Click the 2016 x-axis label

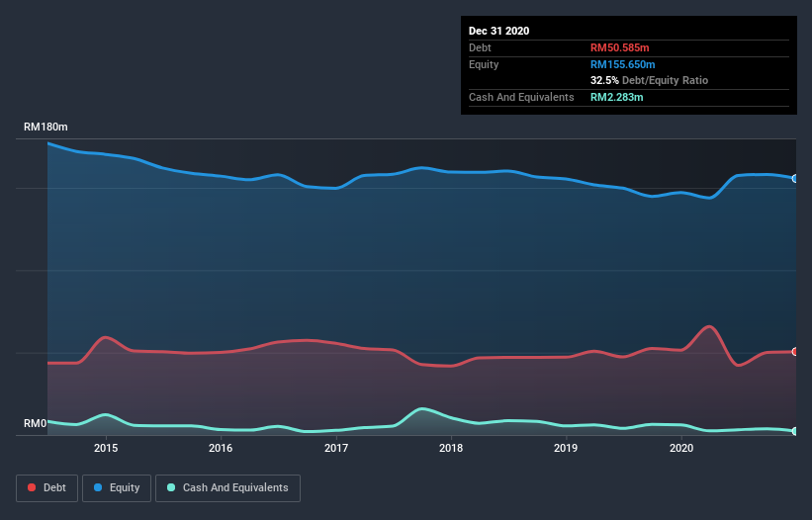click(x=221, y=448)
